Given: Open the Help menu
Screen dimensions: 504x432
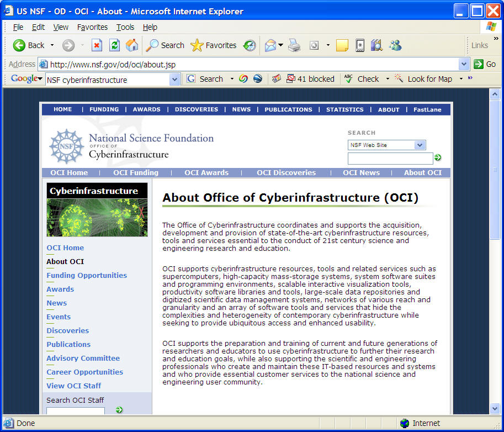Looking at the screenshot, I should coord(150,27).
